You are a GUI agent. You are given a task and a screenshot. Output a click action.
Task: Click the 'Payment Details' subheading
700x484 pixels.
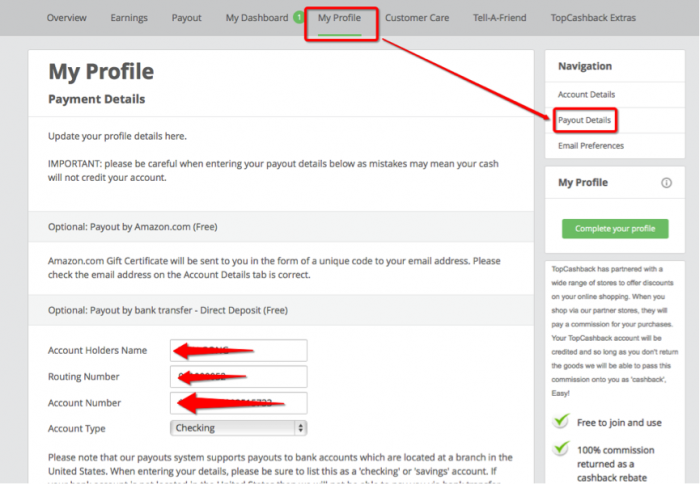(x=96, y=99)
